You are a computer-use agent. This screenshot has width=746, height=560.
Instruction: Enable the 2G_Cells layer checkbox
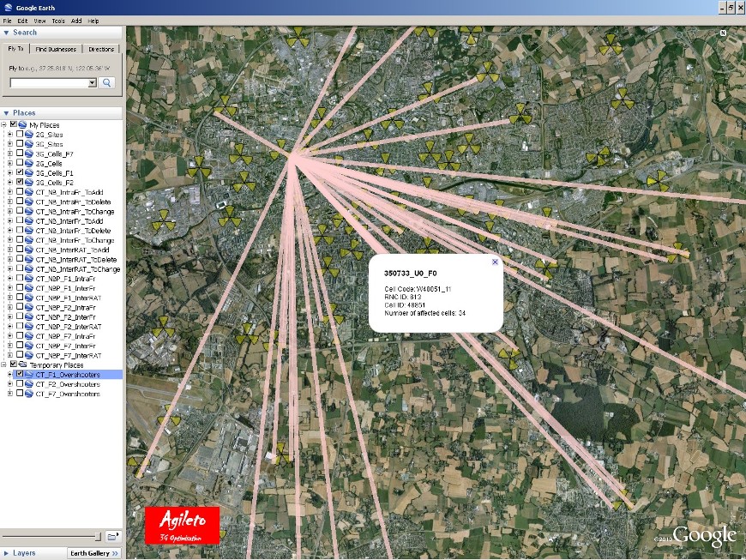(20, 163)
